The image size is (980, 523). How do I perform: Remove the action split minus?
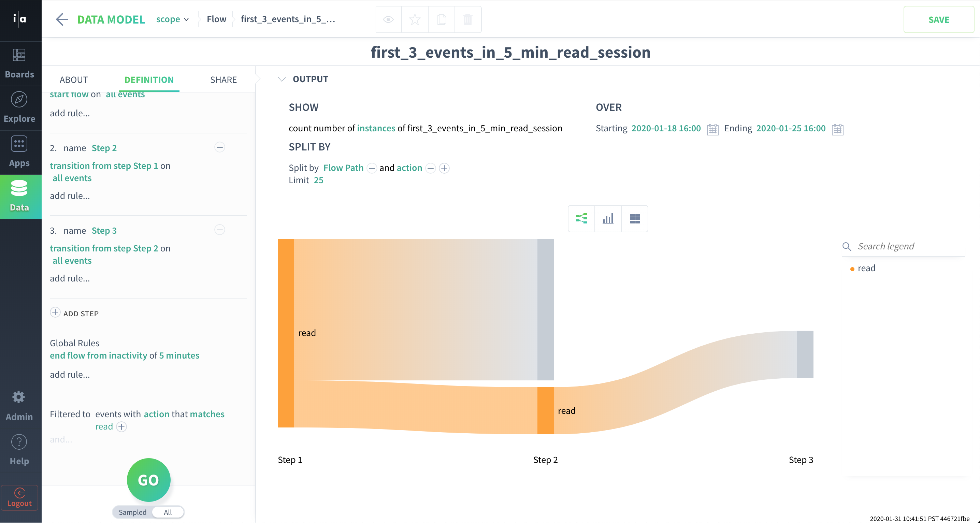(430, 168)
